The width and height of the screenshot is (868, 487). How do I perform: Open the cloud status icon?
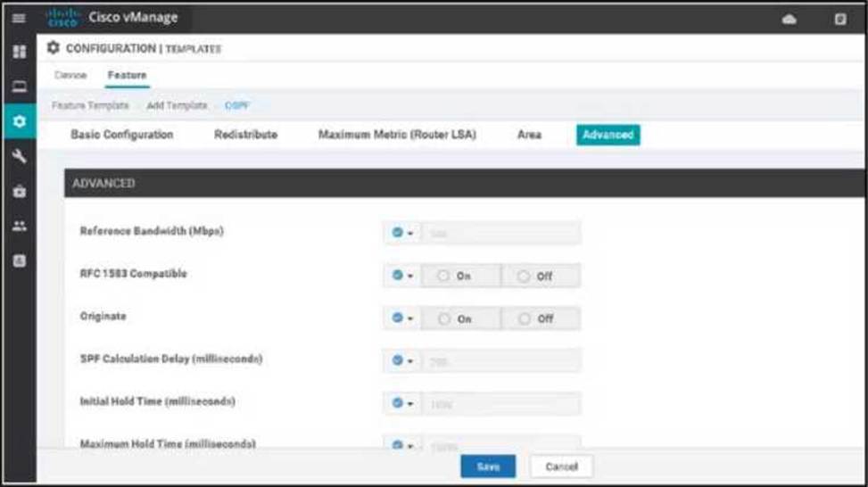(x=789, y=20)
